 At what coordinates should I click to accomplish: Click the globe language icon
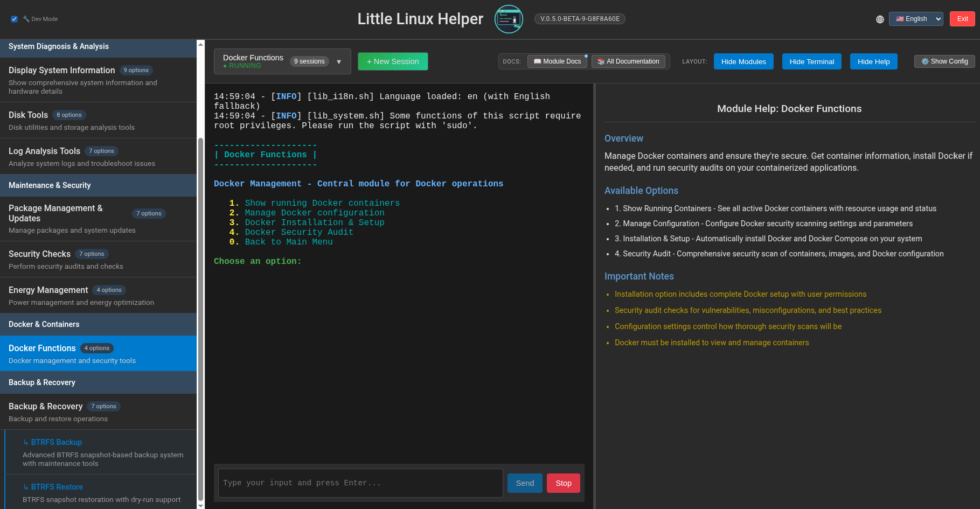coord(880,19)
